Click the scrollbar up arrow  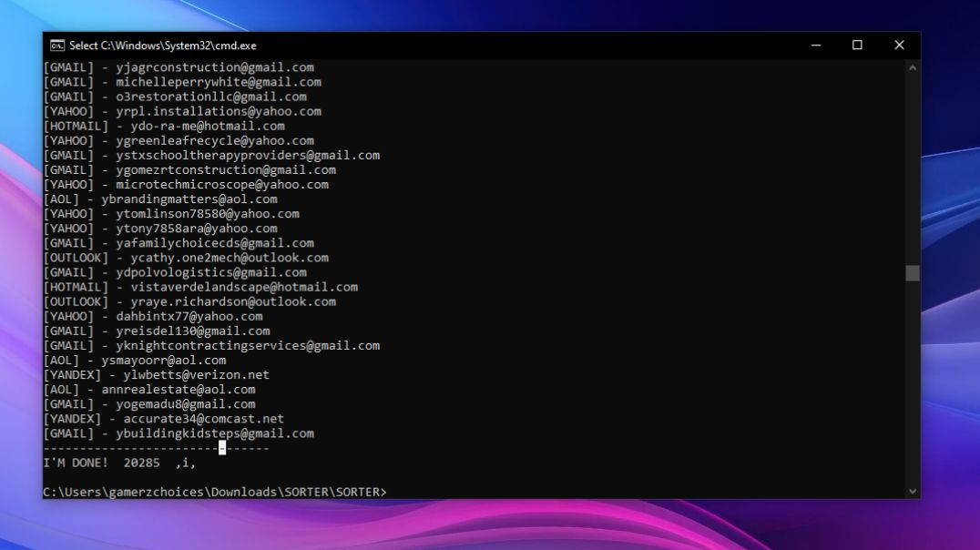pos(913,68)
